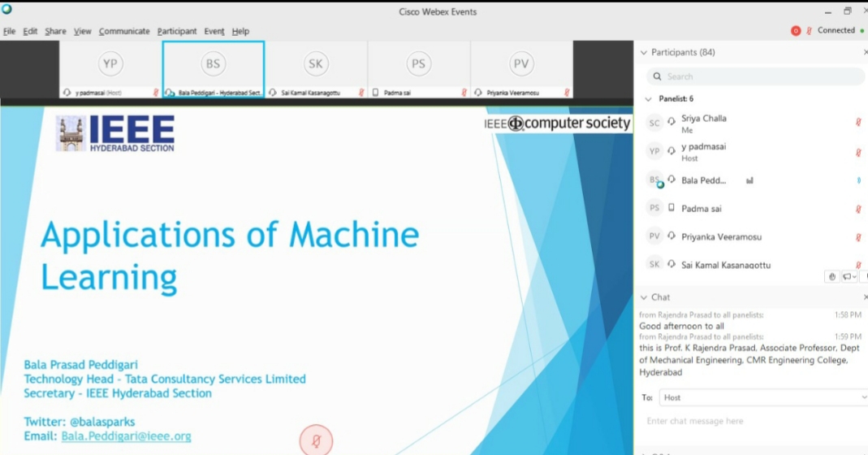The width and height of the screenshot is (868, 455).
Task: Click the red recording indicator near Connected
Action: (x=796, y=31)
